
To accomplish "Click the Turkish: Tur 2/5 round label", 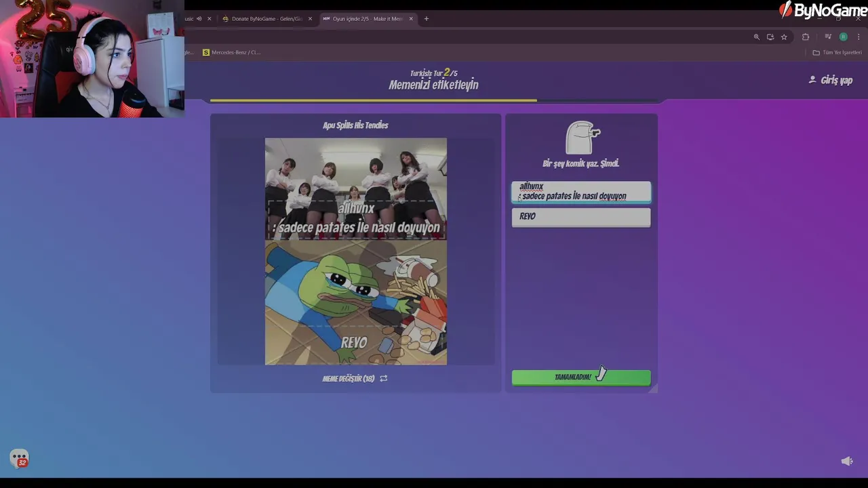I will (433, 73).
